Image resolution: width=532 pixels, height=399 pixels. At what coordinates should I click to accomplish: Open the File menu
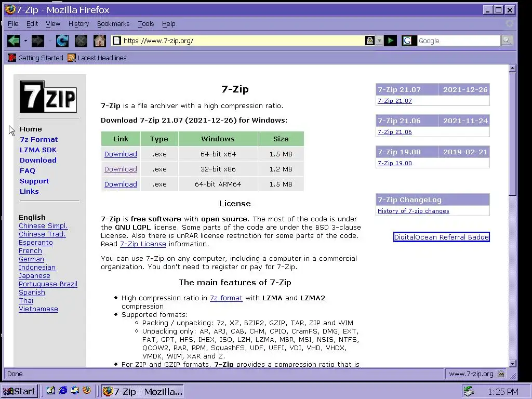click(x=13, y=24)
